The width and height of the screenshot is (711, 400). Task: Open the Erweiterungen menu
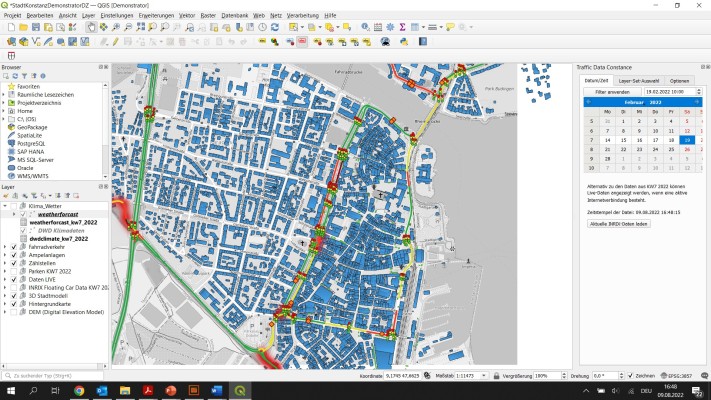click(156, 15)
